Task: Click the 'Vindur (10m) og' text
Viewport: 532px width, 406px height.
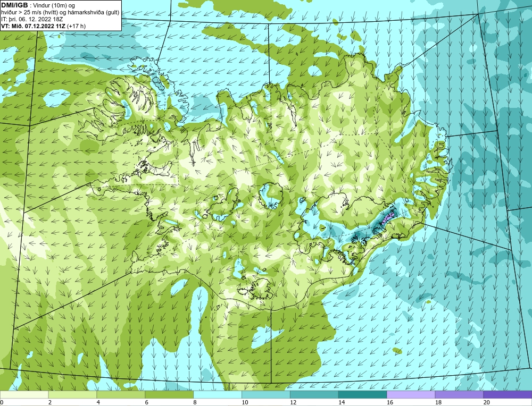Action: (x=55, y=6)
